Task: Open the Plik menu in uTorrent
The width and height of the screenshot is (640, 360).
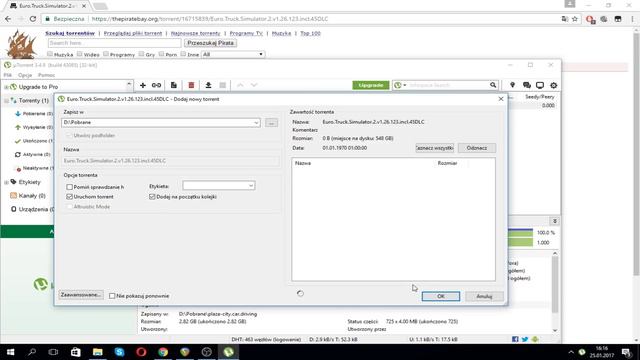Action: 8,75
